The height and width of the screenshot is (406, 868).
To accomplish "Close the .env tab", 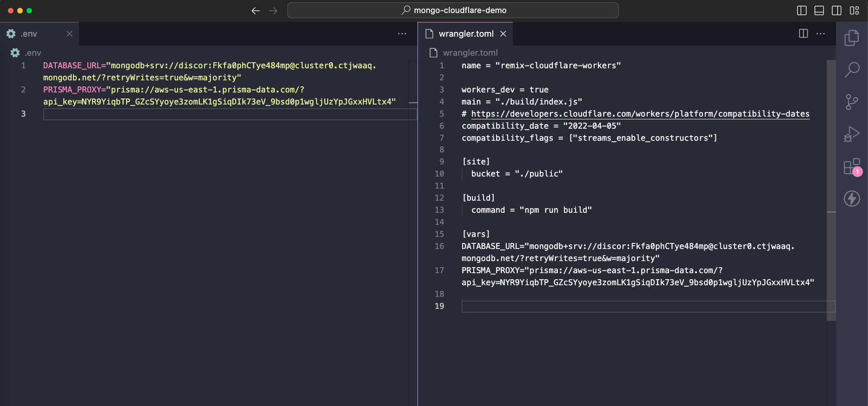I will tap(69, 34).
